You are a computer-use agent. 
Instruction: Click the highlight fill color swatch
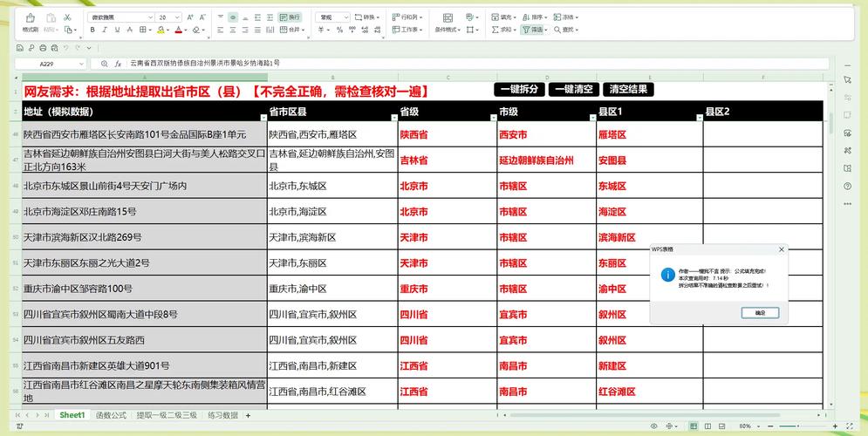tap(160, 30)
